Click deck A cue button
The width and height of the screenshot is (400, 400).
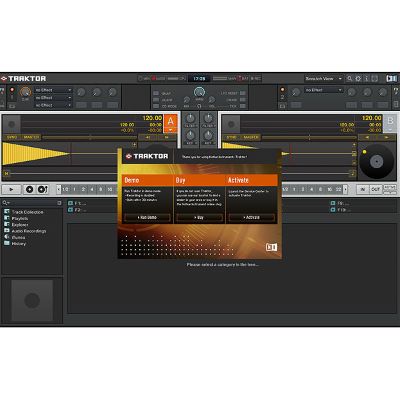point(29,189)
